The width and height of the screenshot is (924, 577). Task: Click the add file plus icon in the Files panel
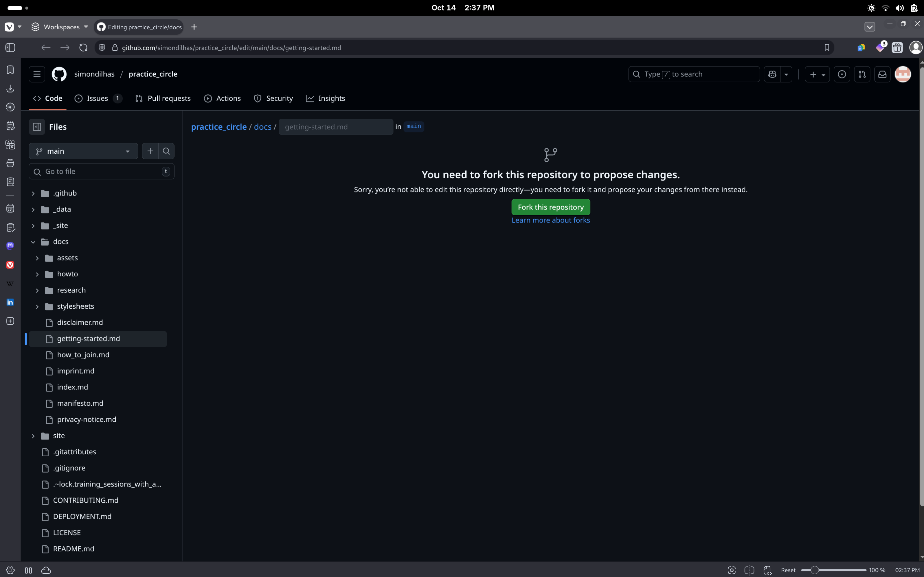click(x=150, y=151)
